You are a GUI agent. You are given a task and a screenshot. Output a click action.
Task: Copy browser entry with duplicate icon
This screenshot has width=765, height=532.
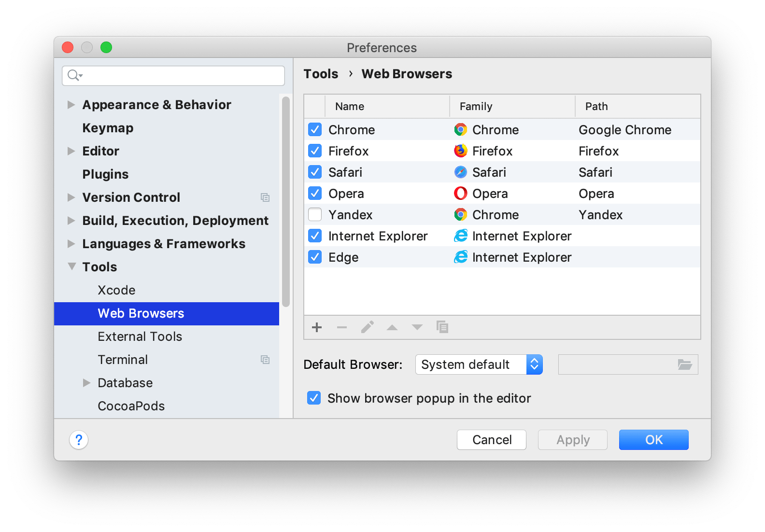(x=442, y=327)
